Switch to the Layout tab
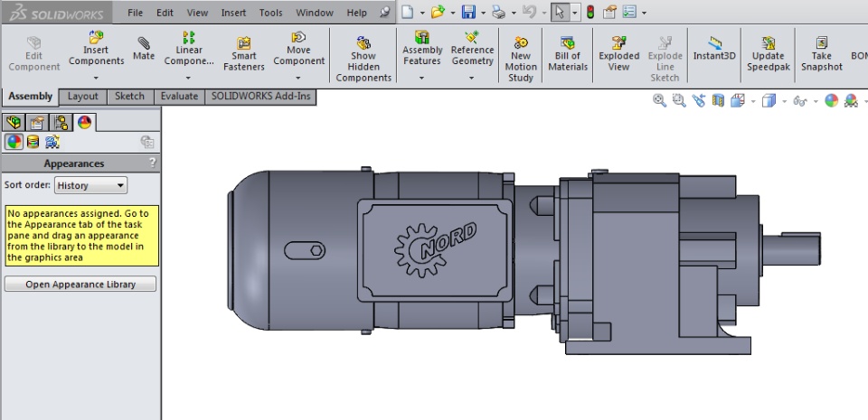868x420 pixels. (x=82, y=96)
